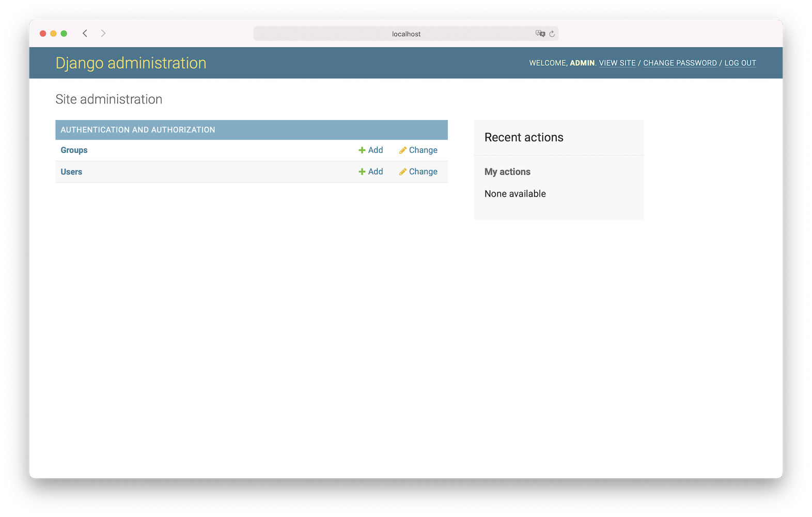The height and width of the screenshot is (517, 812).
Task: Click the browser back arrow
Action: 85,33
